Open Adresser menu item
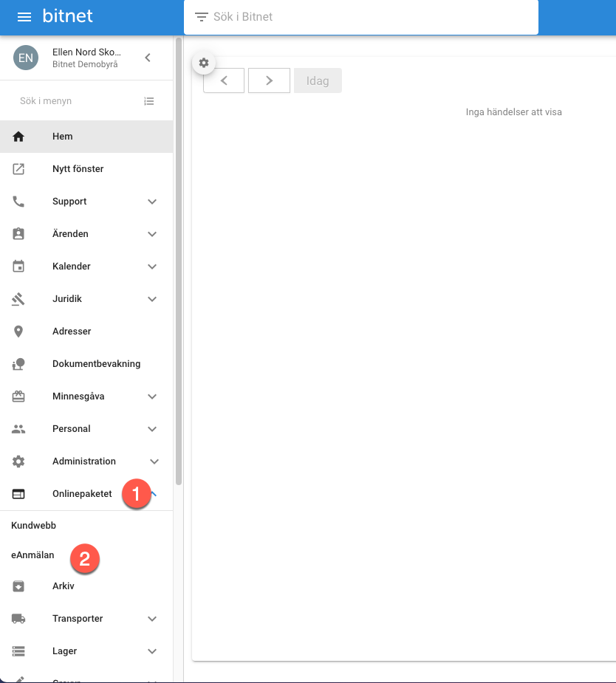The width and height of the screenshot is (616, 683). [86, 332]
